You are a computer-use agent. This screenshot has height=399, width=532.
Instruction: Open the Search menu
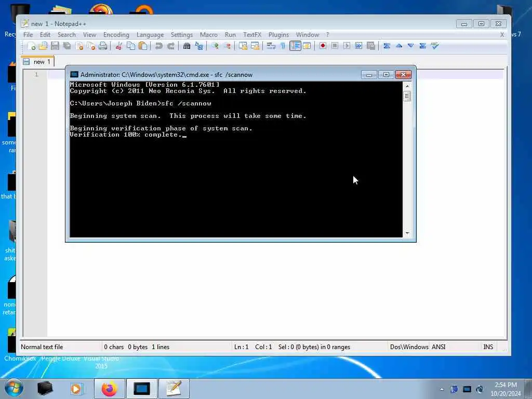pyautogui.click(x=66, y=35)
